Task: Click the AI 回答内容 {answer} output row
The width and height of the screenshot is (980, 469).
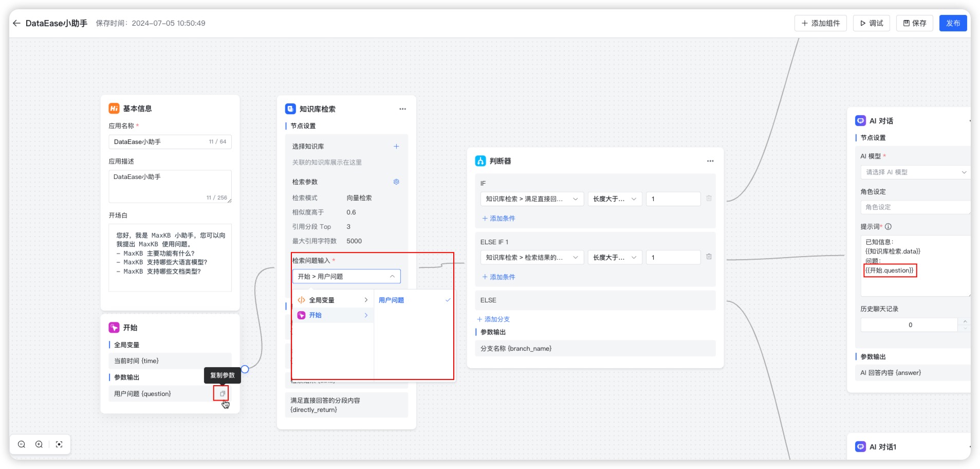Action: [x=913, y=373]
